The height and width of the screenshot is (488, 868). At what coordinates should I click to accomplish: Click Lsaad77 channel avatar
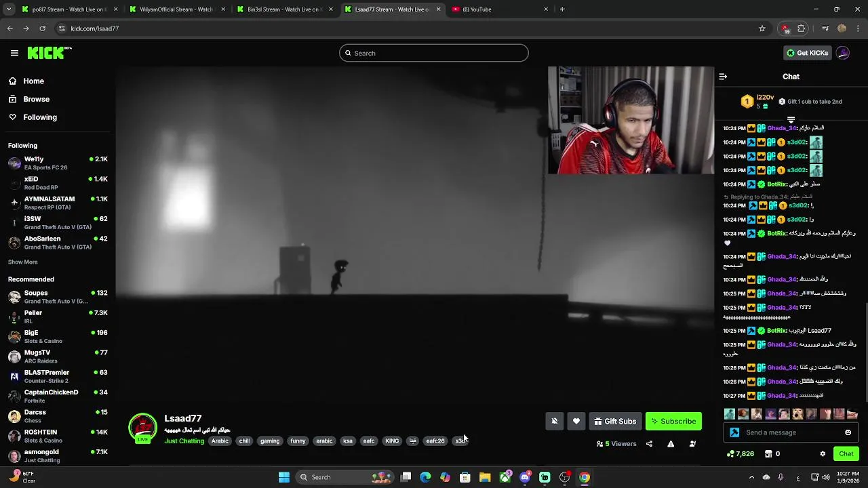click(142, 427)
